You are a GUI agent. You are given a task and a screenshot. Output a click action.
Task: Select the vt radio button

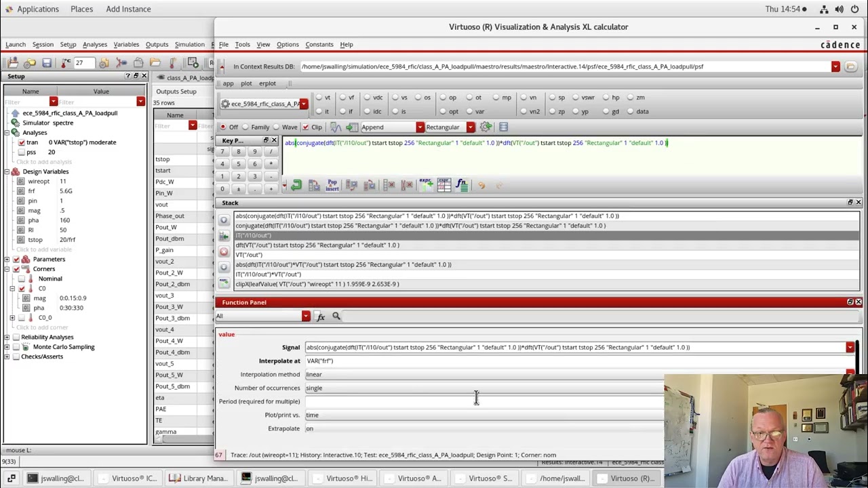click(x=319, y=97)
